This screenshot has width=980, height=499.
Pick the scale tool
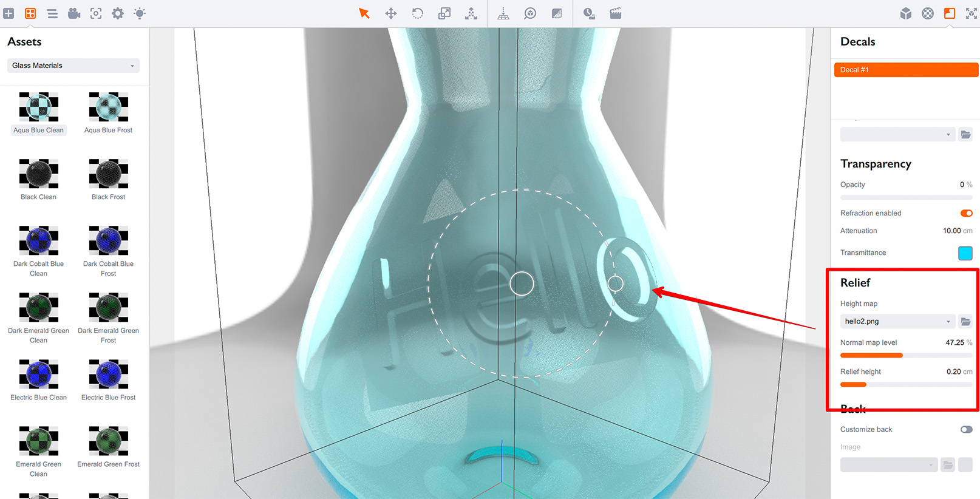444,13
